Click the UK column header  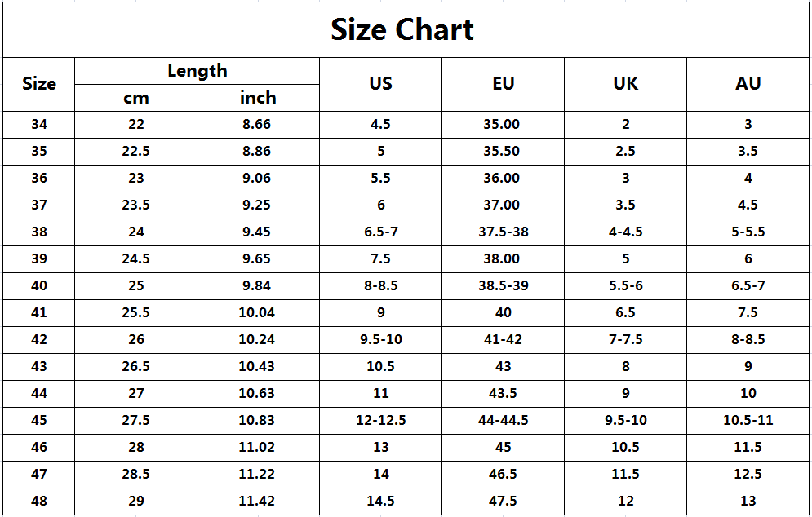tap(625, 83)
